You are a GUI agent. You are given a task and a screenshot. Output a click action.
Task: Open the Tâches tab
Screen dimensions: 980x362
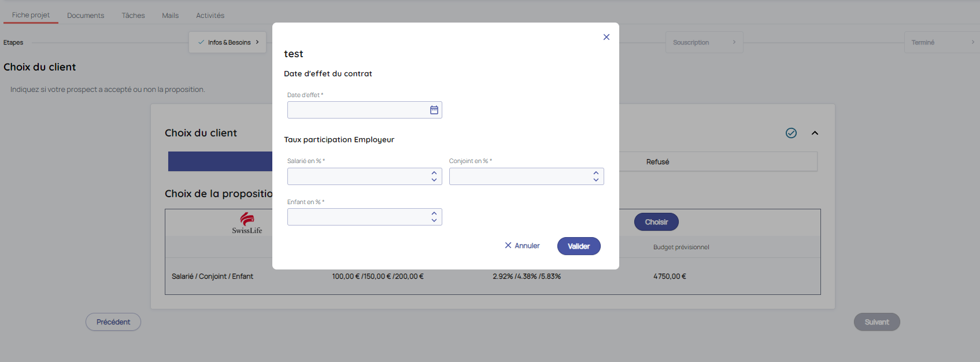pyautogui.click(x=133, y=16)
